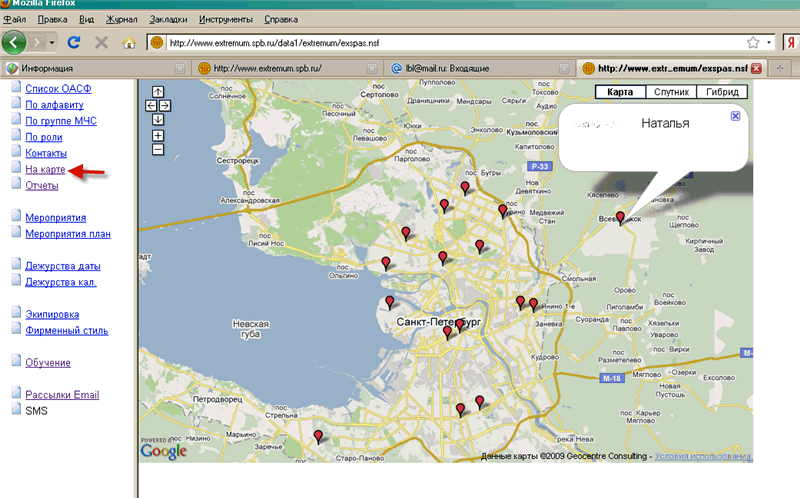Click the red marker near Бугры
This screenshot has width=800, height=498.
(465, 188)
